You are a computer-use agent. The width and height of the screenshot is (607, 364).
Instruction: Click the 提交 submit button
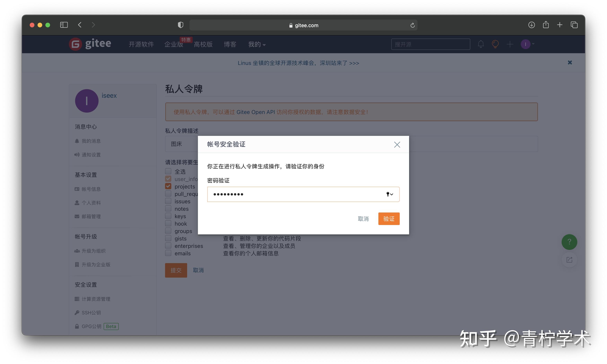(x=176, y=270)
